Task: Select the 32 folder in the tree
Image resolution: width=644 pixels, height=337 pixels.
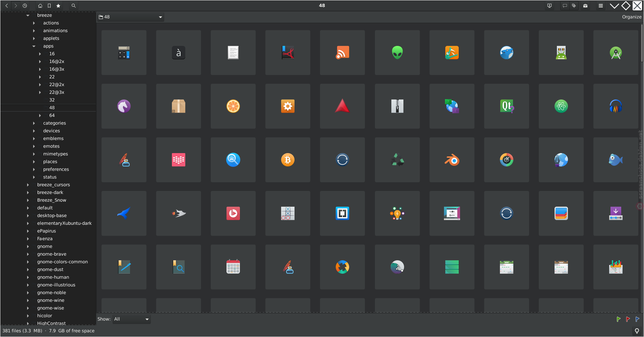Action: coord(52,100)
